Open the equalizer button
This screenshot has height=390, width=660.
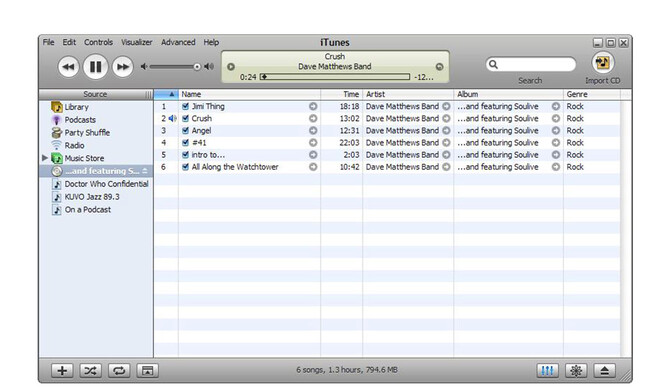pyautogui.click(x=547, y=371)
